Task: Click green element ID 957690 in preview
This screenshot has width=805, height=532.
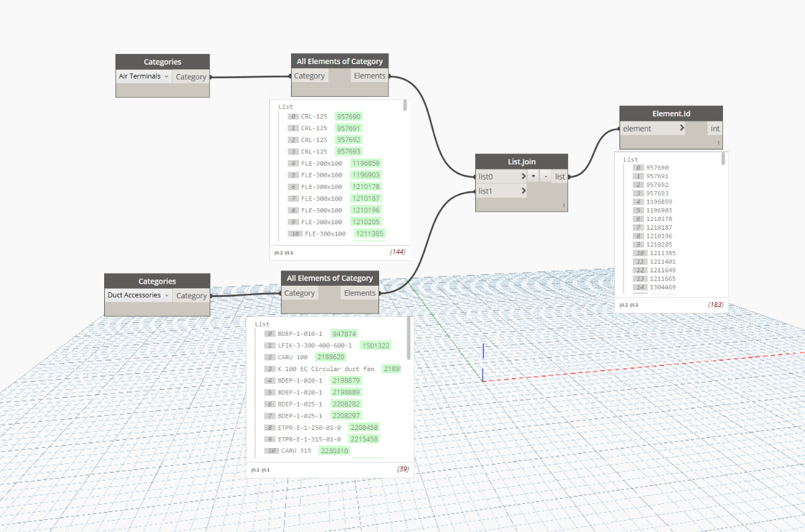Action: 348,117
